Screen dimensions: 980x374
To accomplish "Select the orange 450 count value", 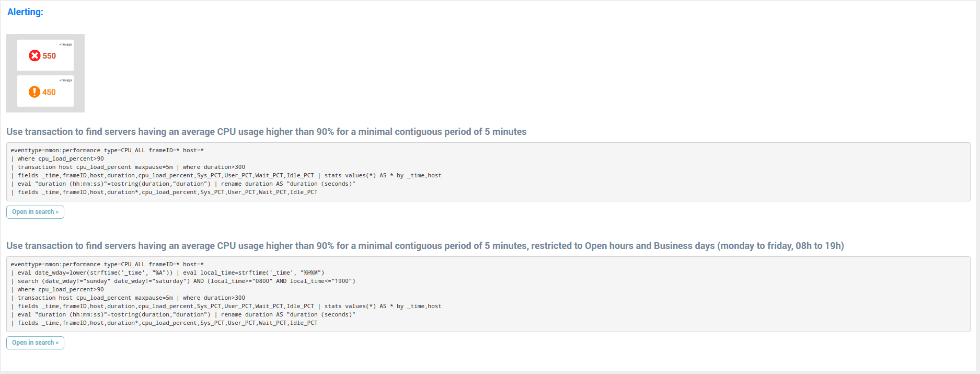I will pyautogui.click(x=49, y=92).
